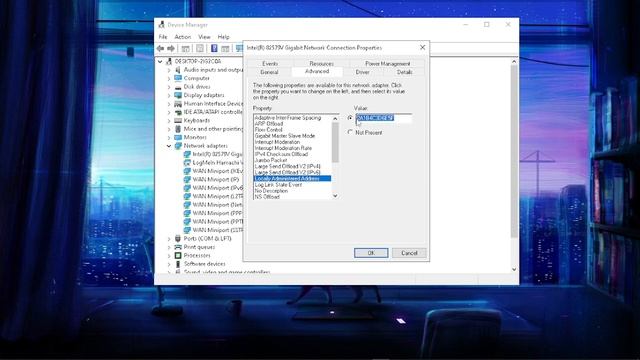Click the Value text input field
The image size is (640, 360).
click(384, 118)
